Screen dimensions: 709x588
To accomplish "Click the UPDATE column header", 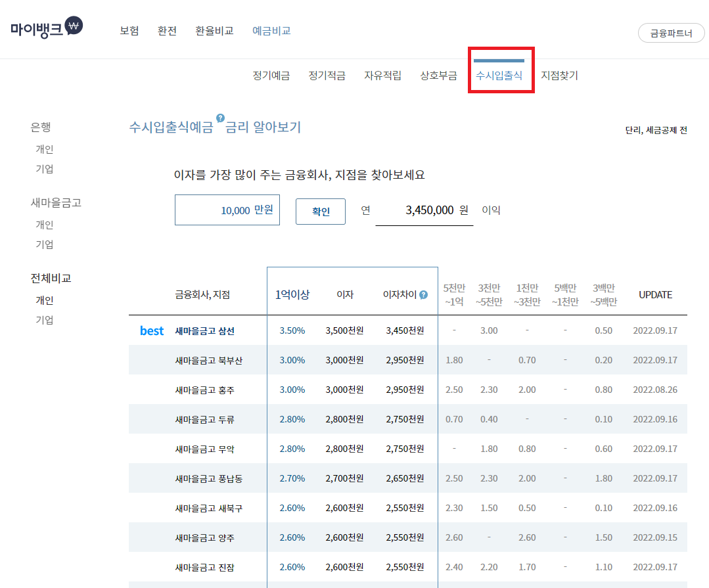I will click(x=655, y=295).
